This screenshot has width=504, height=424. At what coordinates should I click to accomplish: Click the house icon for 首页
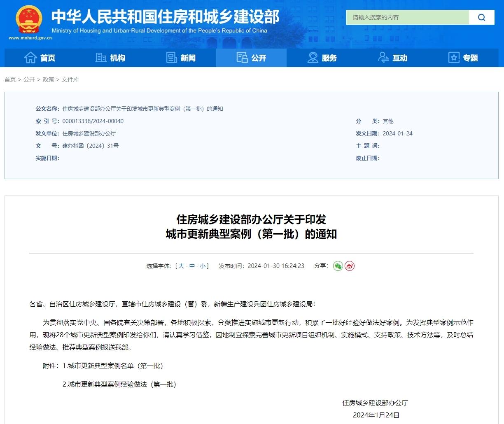tap(30, 58)
